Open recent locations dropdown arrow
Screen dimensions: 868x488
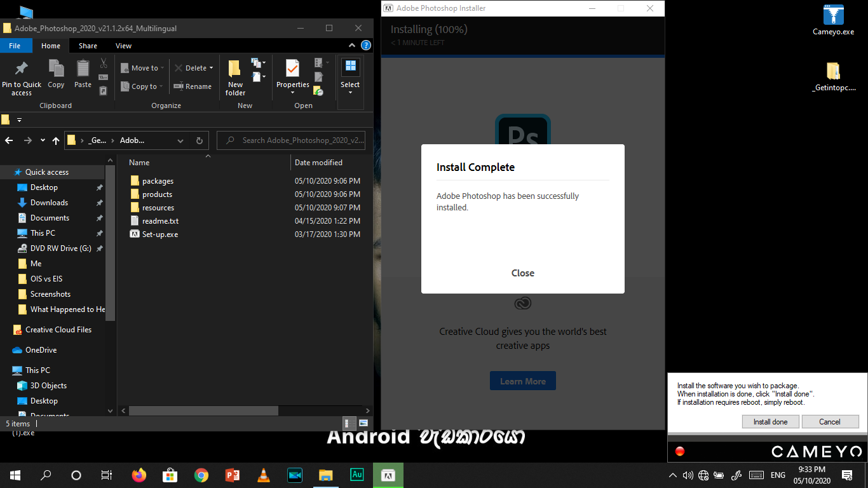tap(43, 140)
